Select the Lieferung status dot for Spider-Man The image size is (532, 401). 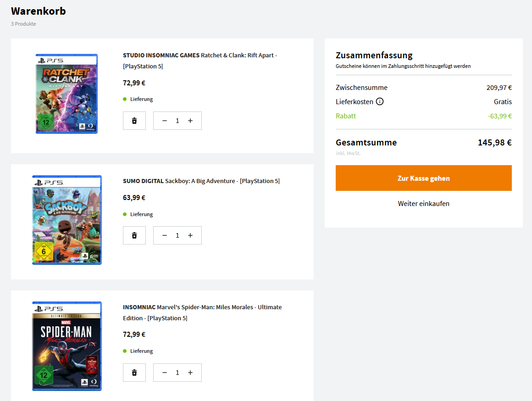[123, 351]
